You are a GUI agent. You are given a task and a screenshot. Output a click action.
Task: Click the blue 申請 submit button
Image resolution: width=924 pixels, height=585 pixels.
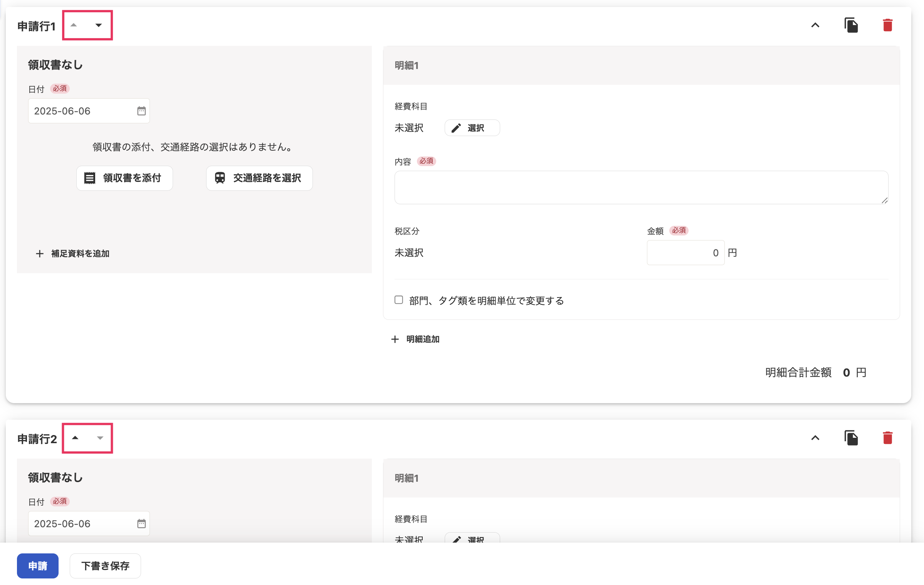[38, 566]
